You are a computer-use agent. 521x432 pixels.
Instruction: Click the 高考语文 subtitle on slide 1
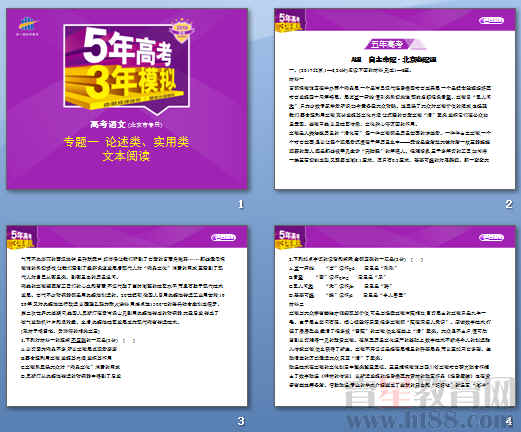click(126, 124)
